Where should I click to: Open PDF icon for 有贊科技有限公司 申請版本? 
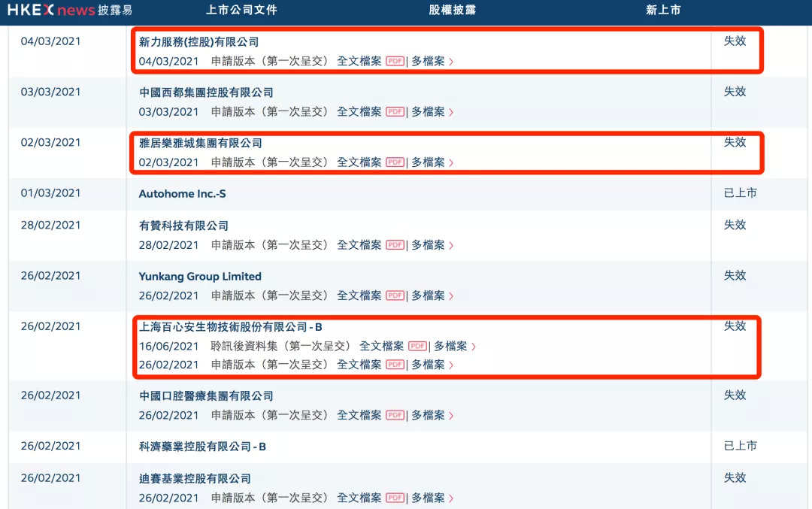click(395, 245)
